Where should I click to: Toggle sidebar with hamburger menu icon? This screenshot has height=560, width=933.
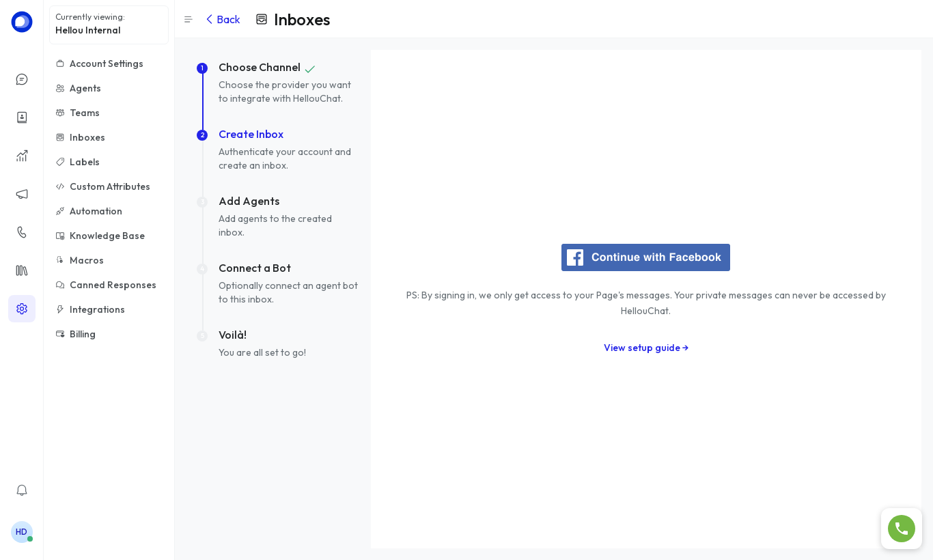(x=189, y=20)
